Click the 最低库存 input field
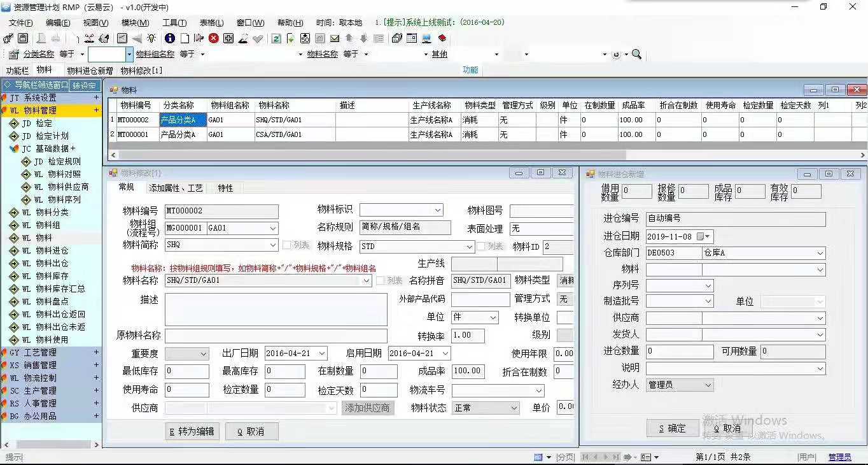Image resolution: width=868 pixels, height=465 pixels. pyautogui.click(x=187, y=371)
